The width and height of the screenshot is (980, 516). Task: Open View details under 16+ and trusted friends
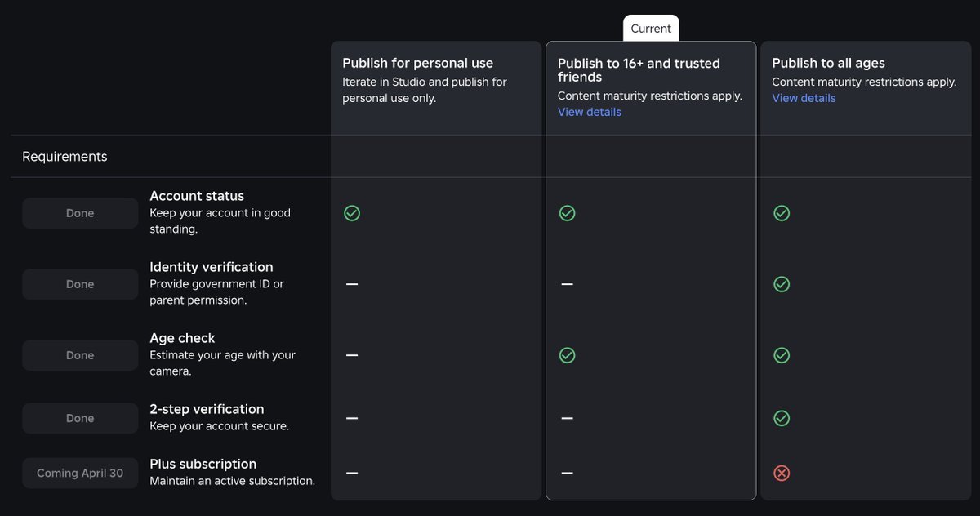[589, 112]
